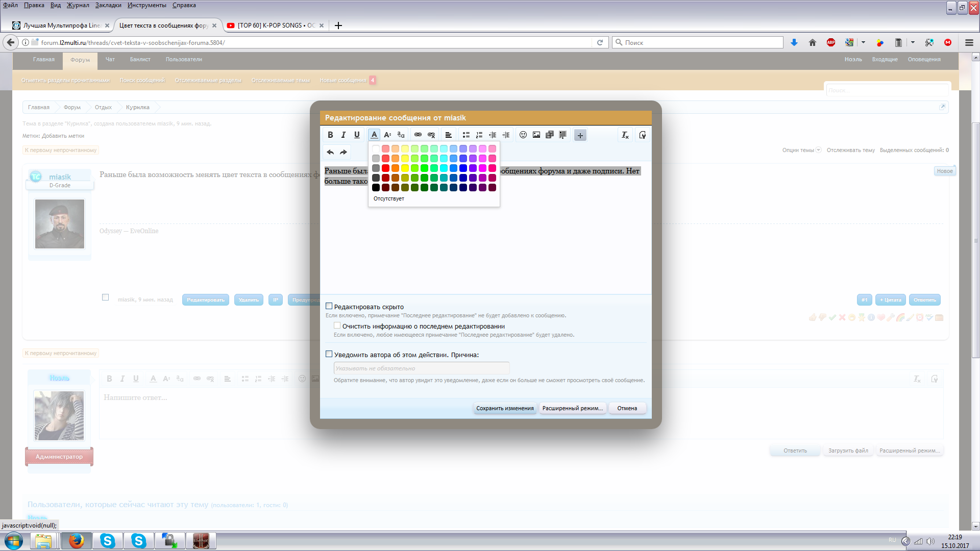Click the unordered list icon

[x=466, y=135]
